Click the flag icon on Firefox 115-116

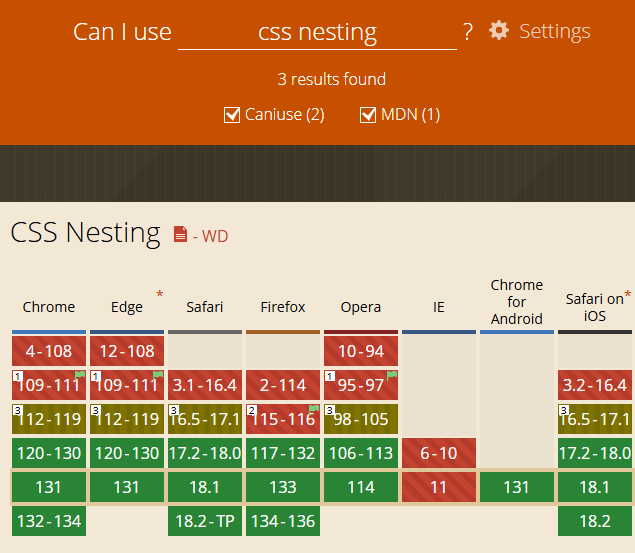314,408
